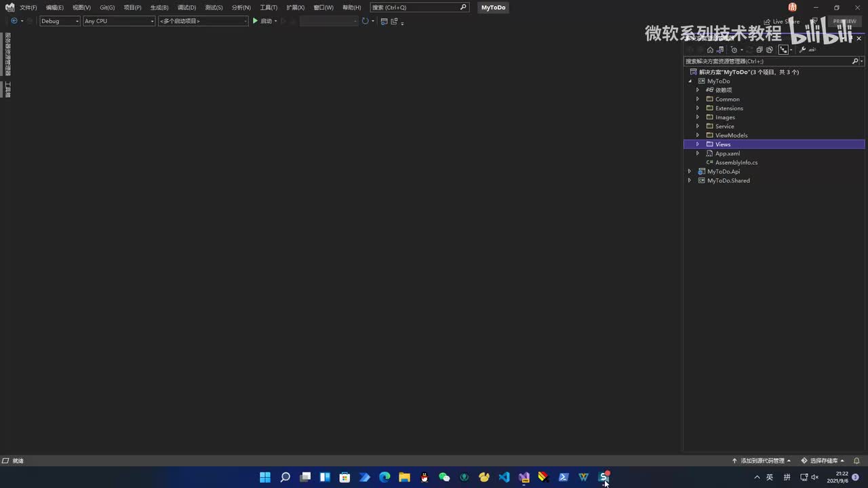Open Windows taskbar search
868x488 pixels.
click(x=285, y=477)
